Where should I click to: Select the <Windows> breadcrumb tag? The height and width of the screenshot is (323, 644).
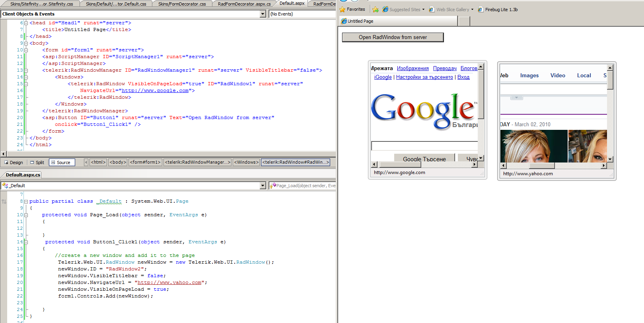point(246,162)
